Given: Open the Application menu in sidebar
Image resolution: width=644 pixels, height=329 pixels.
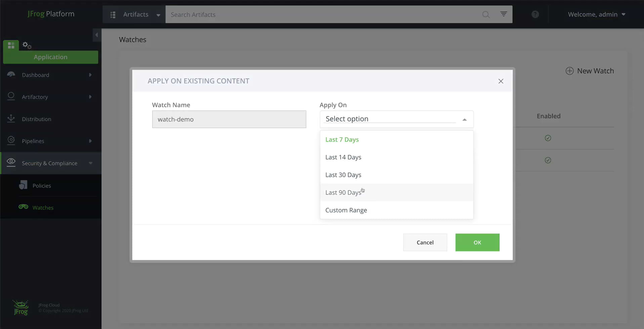Looking at the screenshot, I should (x=50, y=57).
